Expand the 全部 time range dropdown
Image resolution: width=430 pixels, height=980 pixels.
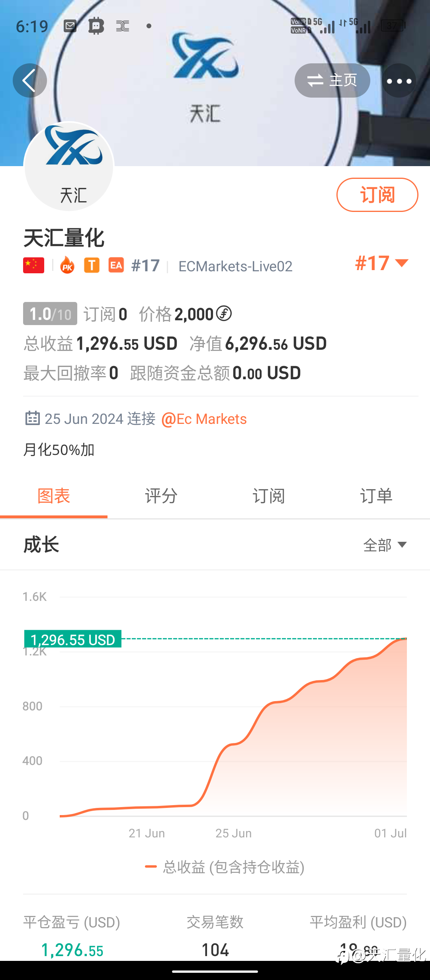pyautogui.click(x=385, y=545)
